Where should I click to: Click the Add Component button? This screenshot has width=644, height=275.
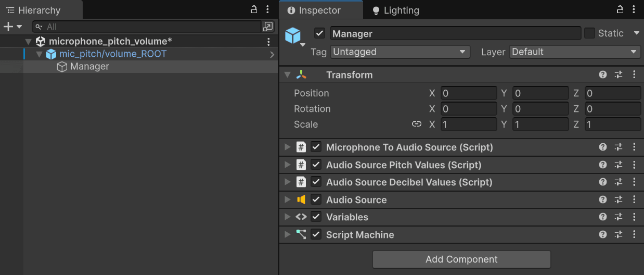tap(461, 259)
